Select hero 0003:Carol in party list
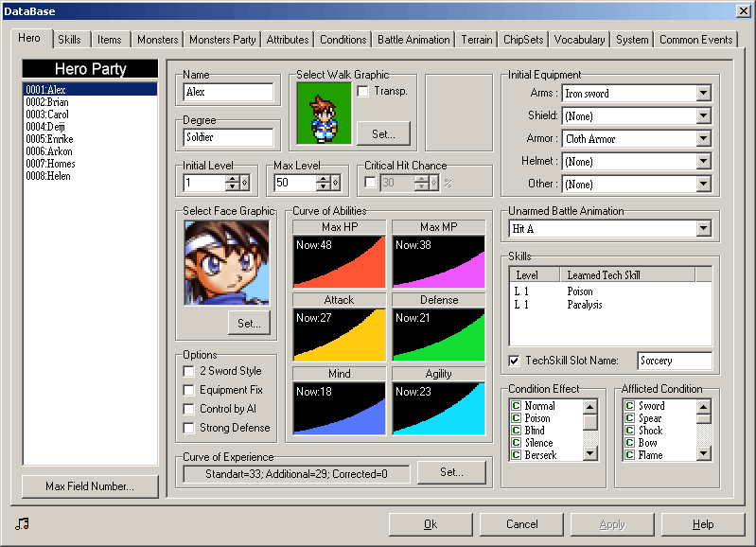This screenshot has width=756, height=547. coord(47,115)
